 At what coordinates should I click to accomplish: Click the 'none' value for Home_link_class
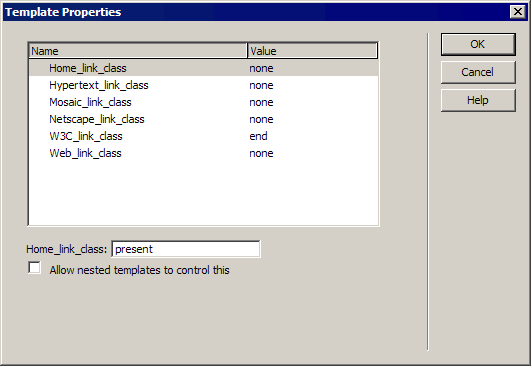pyautogui.click(x=261, y=68)
